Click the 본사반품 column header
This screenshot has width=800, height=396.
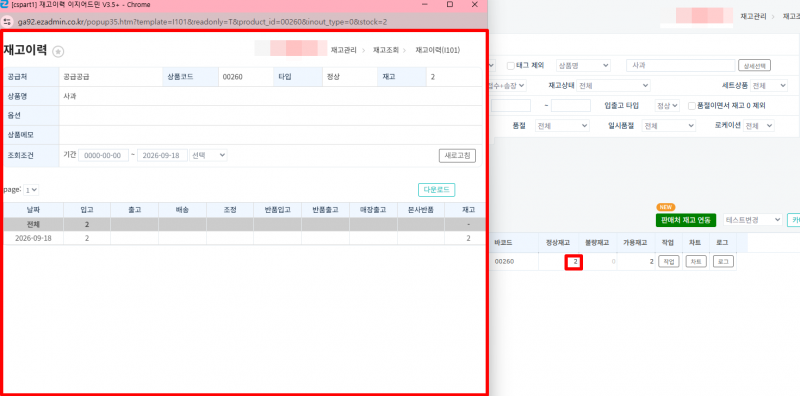(x=420, y=210)
